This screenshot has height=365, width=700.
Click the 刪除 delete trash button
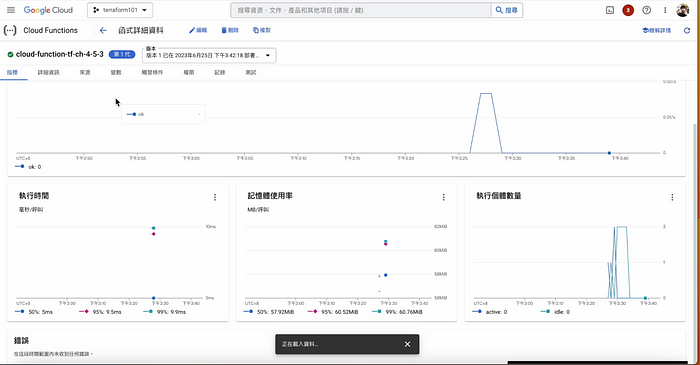230,30
